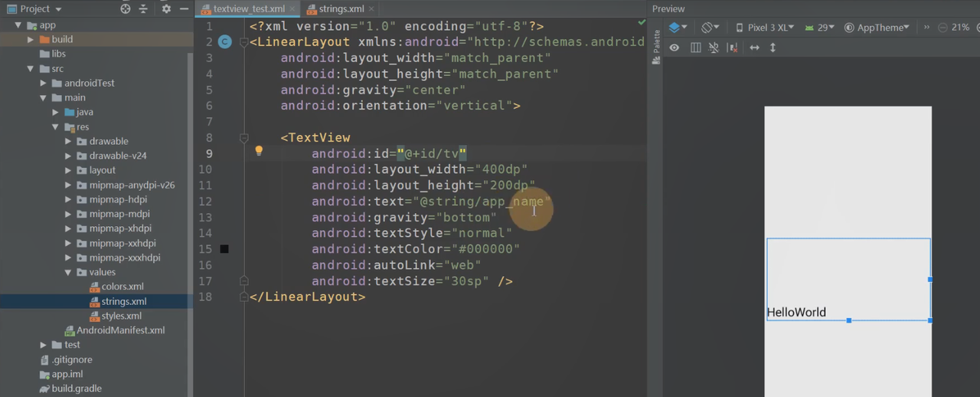Viewport: 980px width, 397px height.
Task: Open the Pixel 3 XL device dropdown
Action: 764,28
